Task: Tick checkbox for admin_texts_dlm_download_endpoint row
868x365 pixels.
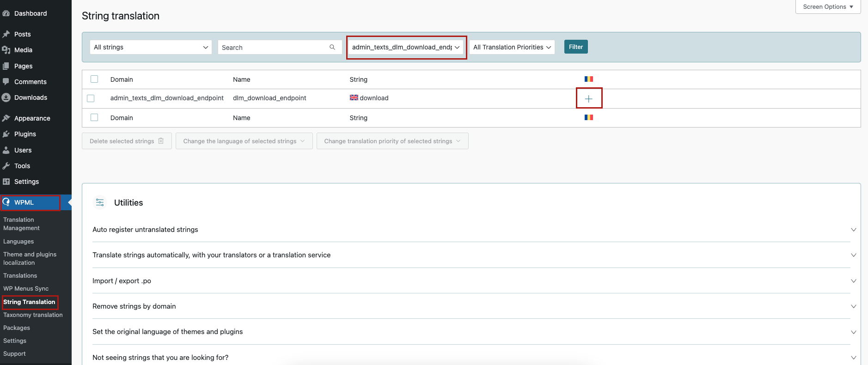Action: tap(91, 98)
